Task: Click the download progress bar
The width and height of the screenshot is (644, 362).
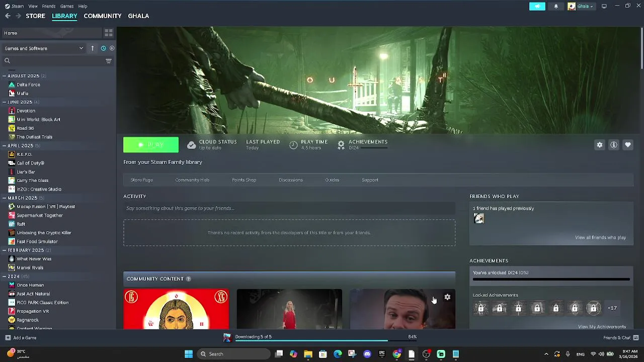Action: click(326, 341)
